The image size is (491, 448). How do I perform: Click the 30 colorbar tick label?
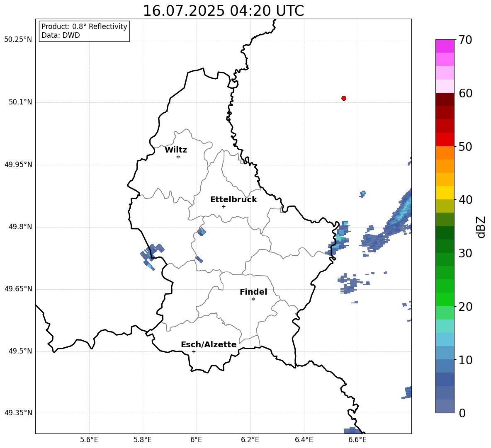point(465,253)
